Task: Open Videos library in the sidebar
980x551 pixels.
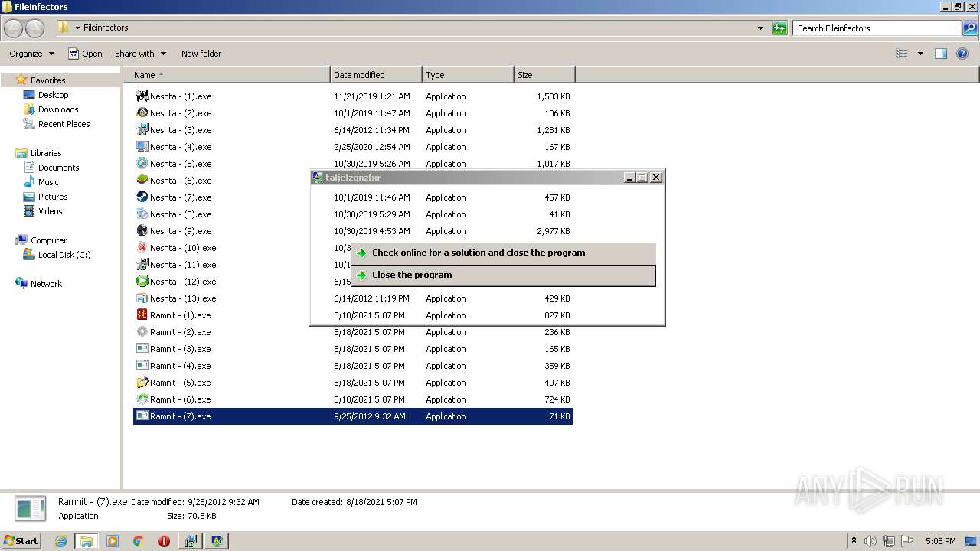Action: pos(50,211)
